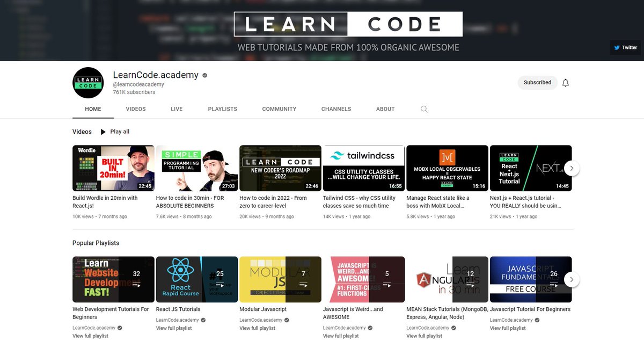The image size is (644, 340).
Task: Go to the COMMUNITY tab
Action: click(x=279, y=109)
